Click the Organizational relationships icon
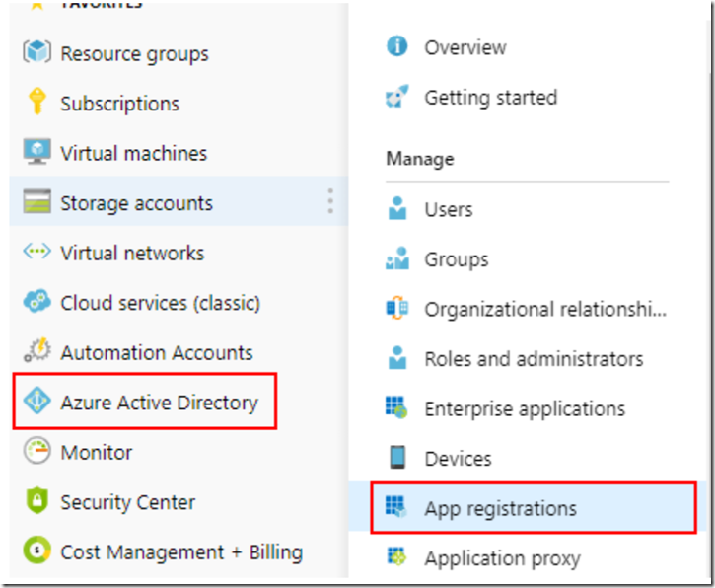Image resolution: width=715 pixels, height=588 pixels. [397, 308]
